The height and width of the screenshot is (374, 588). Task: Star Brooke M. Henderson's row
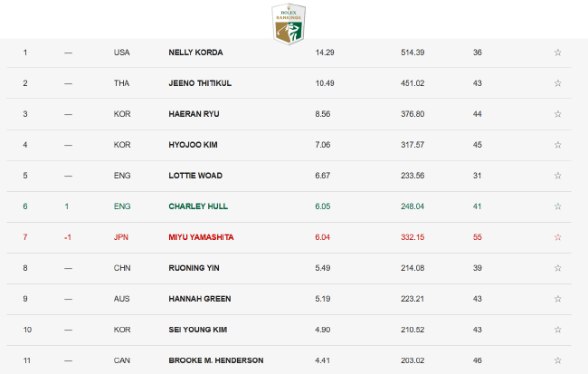point(557,360)
